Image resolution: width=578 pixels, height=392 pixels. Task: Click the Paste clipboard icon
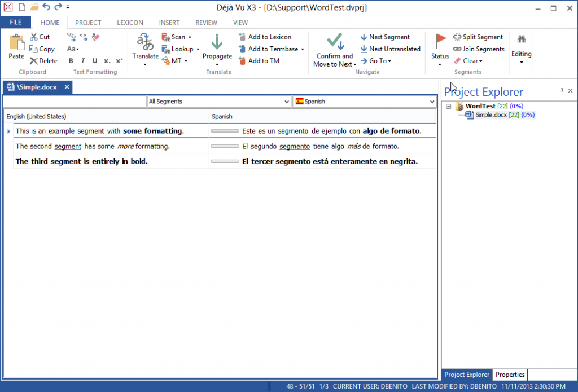tap(16, 46)
